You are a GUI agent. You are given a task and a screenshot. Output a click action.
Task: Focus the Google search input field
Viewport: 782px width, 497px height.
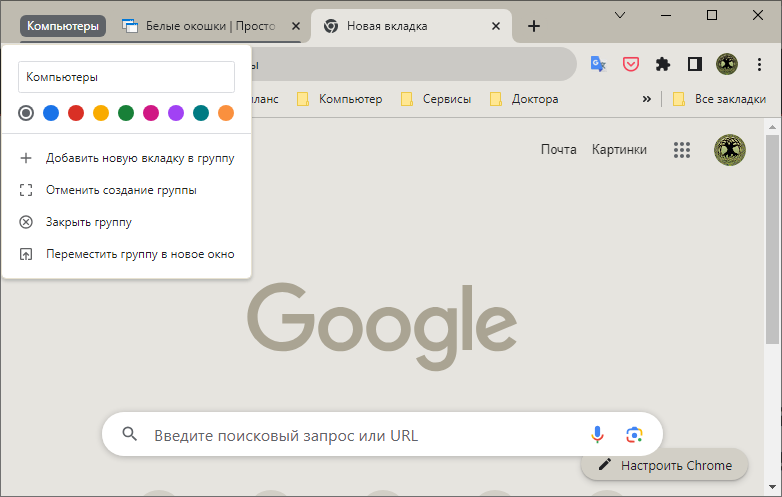coord(383,435)
